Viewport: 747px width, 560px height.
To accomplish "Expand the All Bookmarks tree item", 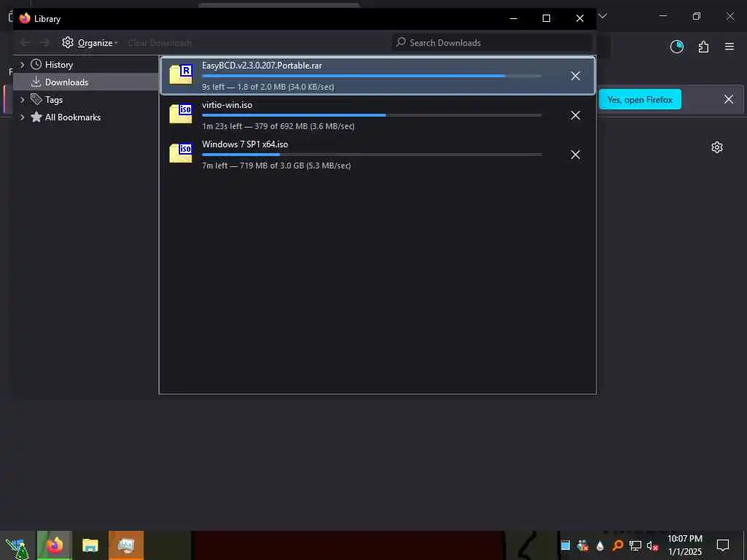I will (x=22, y=117).
